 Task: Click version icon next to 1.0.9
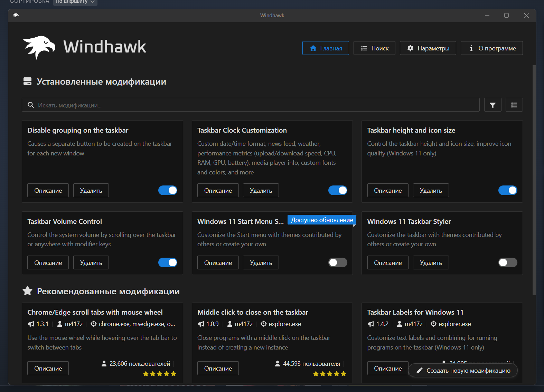[x=201, y=324]
